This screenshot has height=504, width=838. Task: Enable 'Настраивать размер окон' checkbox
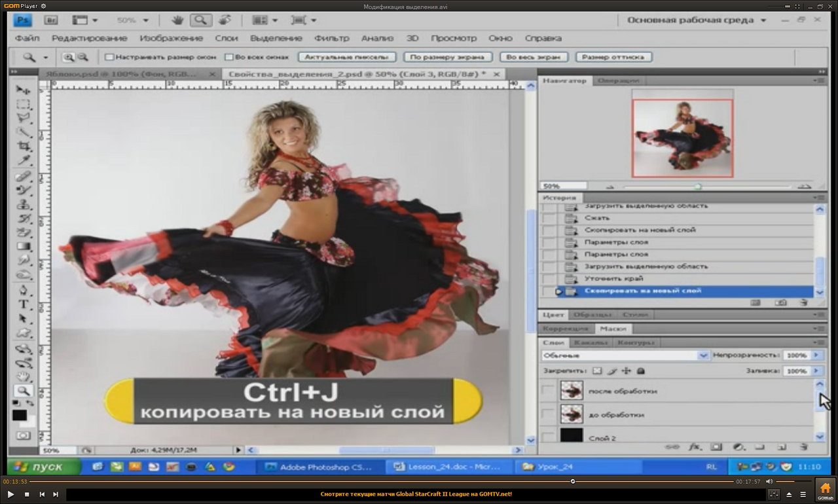pyautogui.click(x=109, y=58)
